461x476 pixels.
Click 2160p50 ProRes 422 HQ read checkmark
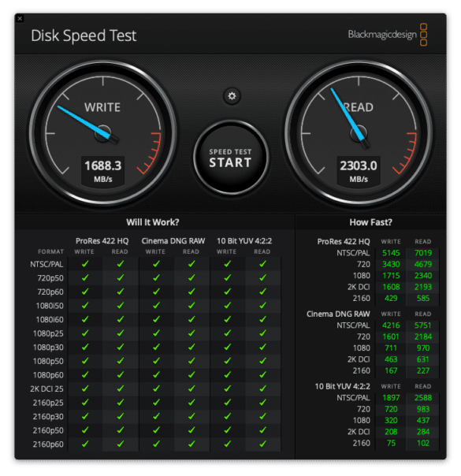[121, 430]
